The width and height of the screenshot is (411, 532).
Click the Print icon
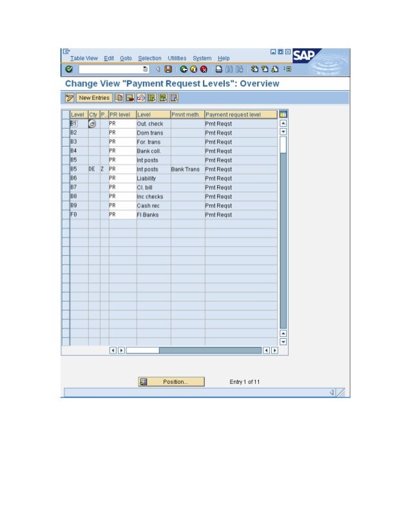(x=219, y=69)
